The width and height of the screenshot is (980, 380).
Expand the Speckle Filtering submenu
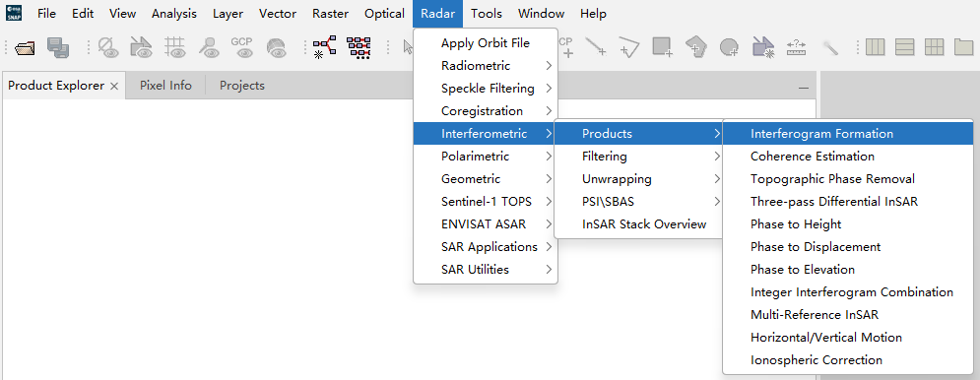[x=486, y=89]
